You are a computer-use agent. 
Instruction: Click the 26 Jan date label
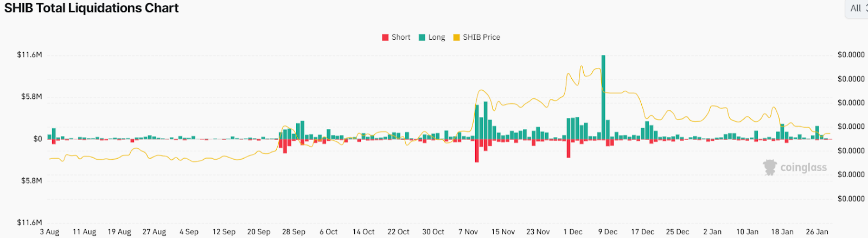(817, 231)
